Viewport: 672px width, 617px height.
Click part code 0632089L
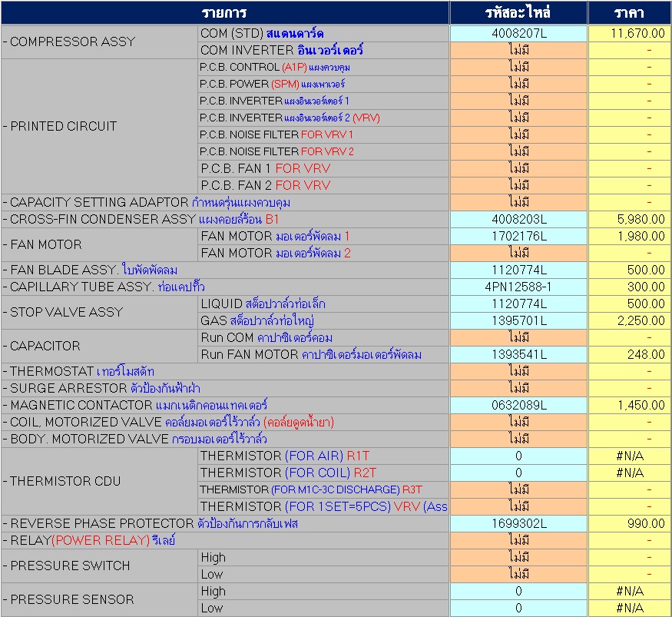pos(518,405)
